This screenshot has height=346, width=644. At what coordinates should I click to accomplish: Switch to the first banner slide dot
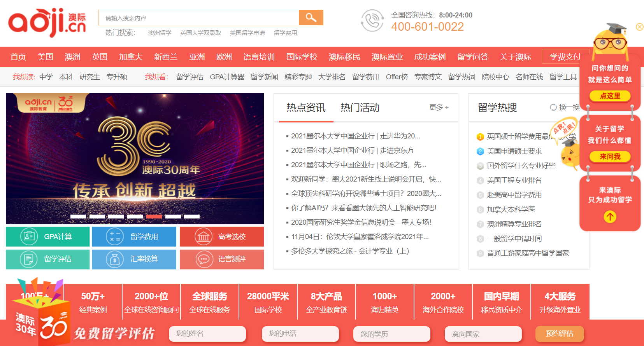[x=78, y=216]
